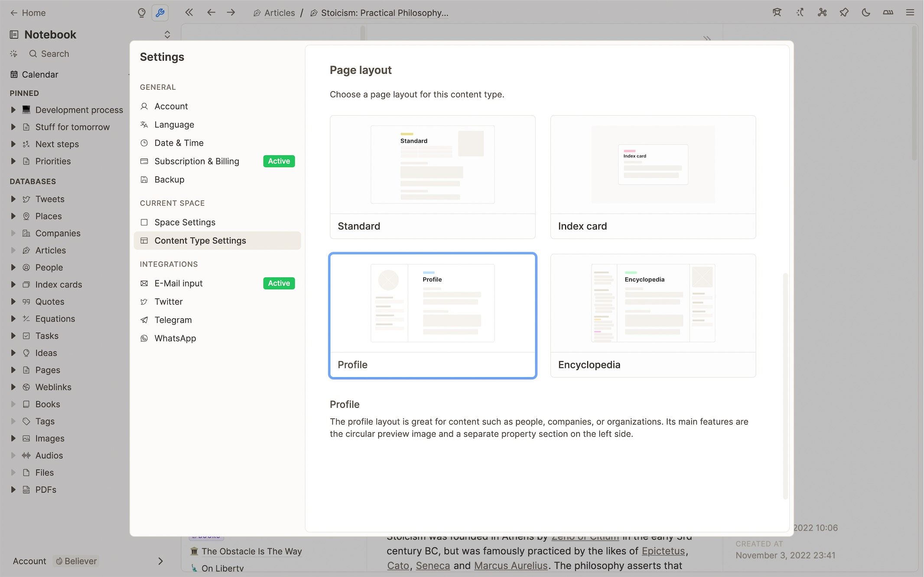
Task: Click the Articles breadcrumb link
Action: (280, 13)
